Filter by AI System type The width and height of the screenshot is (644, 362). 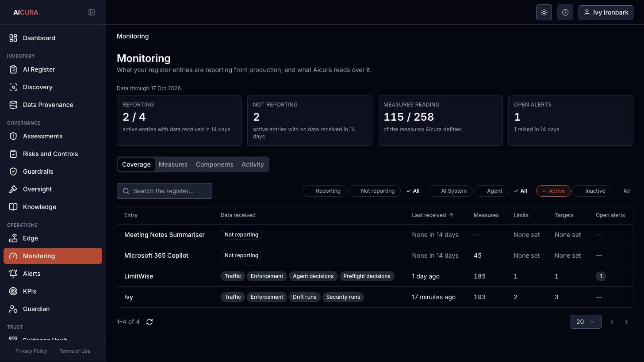[450, 191]
